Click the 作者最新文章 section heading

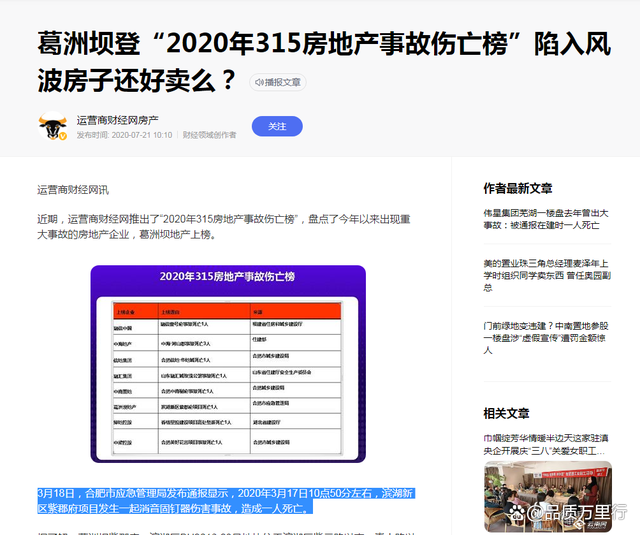tap(518, 189)
